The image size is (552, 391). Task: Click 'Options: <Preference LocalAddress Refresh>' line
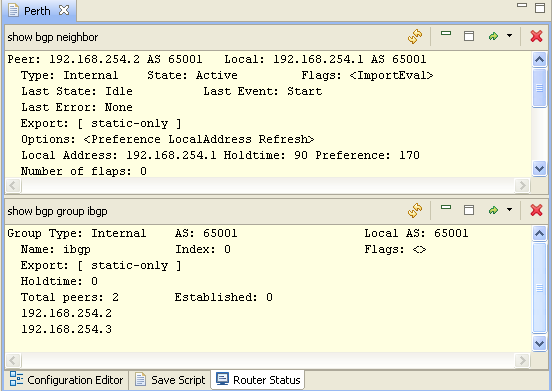coord(168,139)
